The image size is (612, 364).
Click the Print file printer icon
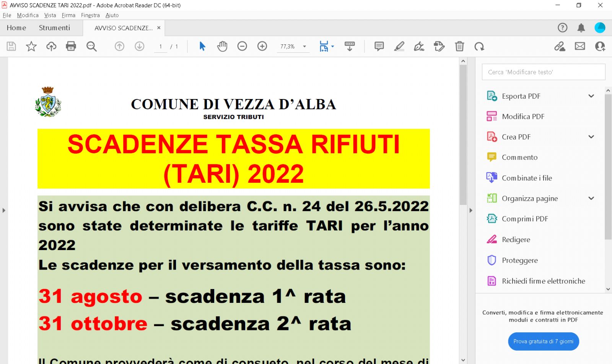pos(71,46)
